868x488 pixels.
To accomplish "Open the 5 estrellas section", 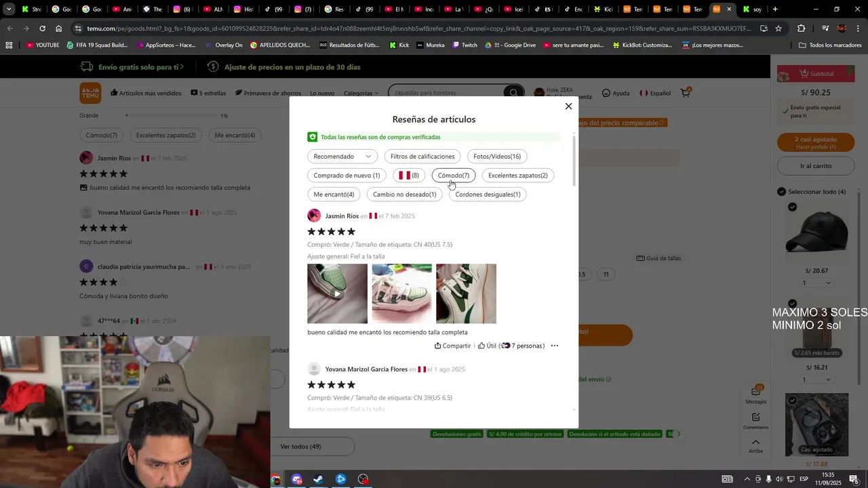I will [208, 93].
